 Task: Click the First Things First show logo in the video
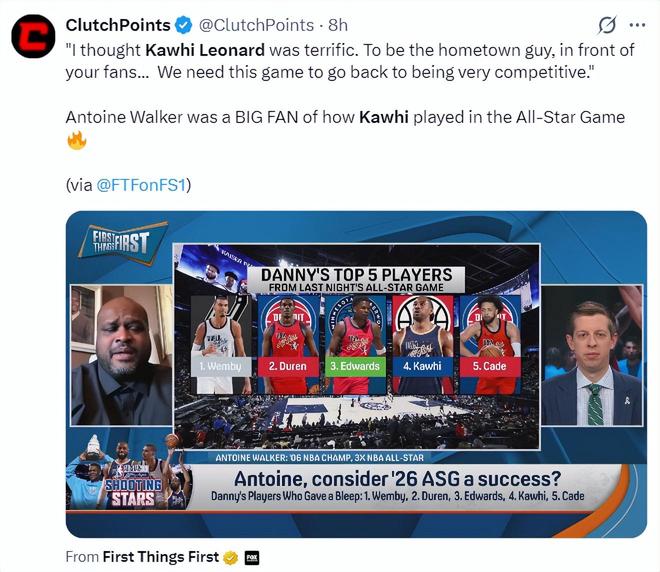point(123,243)
